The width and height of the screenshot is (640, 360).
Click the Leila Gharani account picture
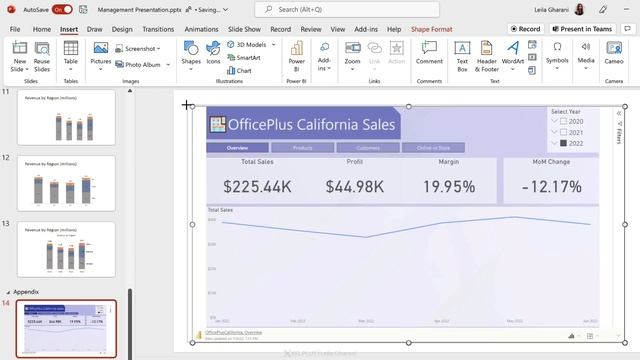579,9
